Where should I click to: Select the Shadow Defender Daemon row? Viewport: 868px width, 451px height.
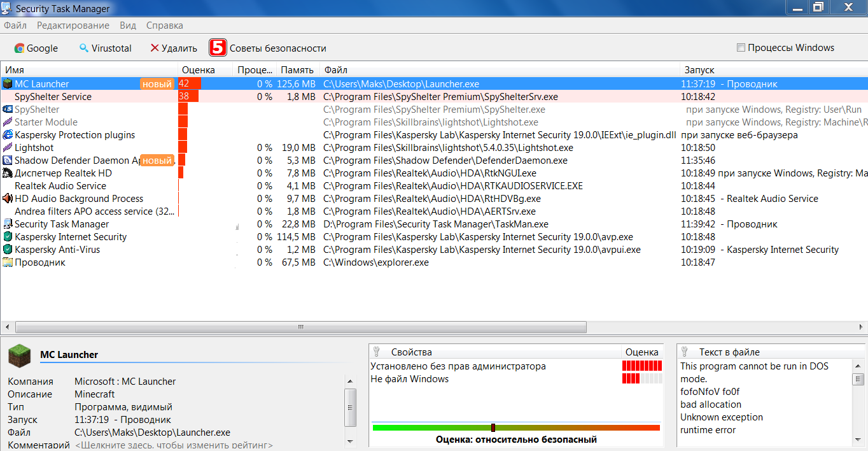click(x=434, y=160)
